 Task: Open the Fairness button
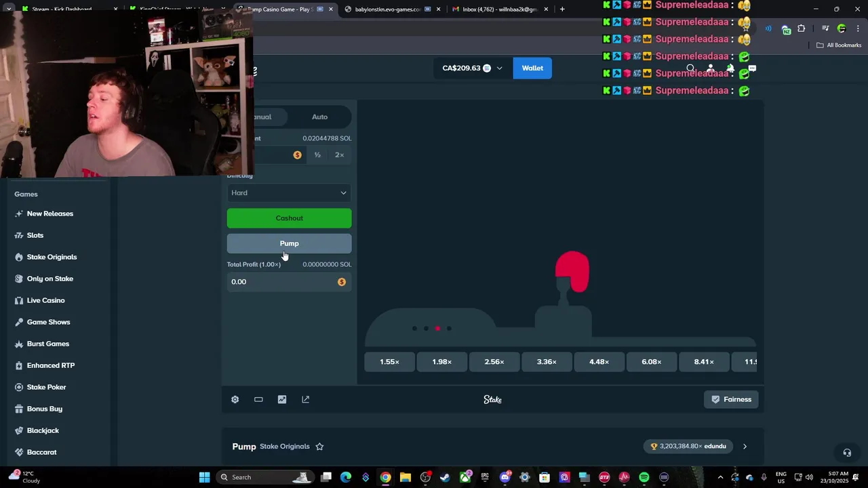tap(731, 400)
